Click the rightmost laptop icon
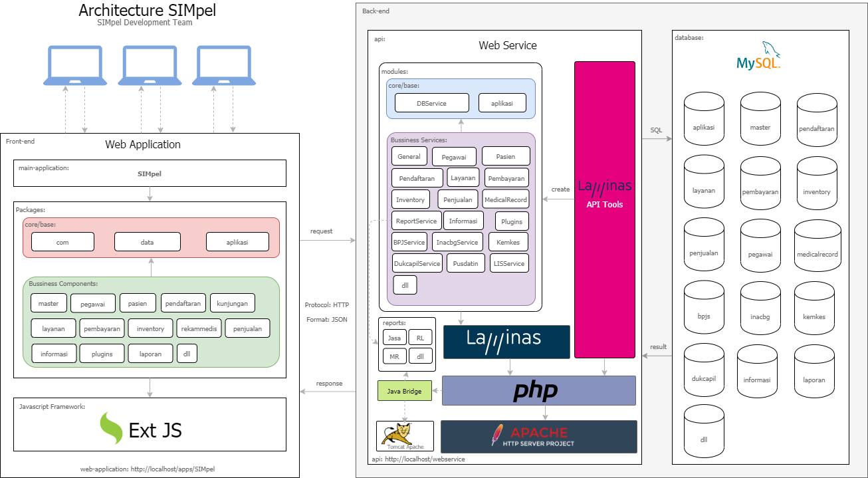The width and height of the screenshot is (868, 478). click(224, 66)
